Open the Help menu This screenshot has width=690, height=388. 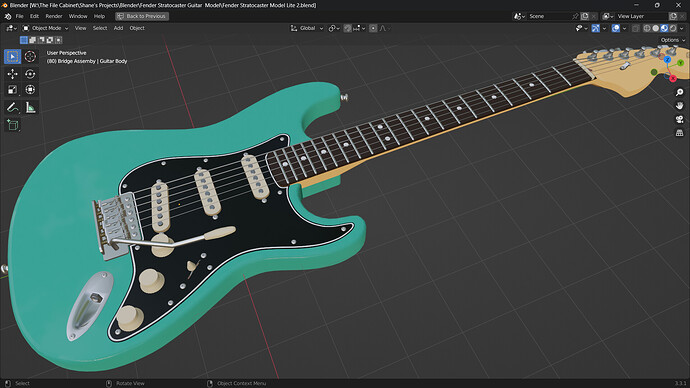point(99,16)
